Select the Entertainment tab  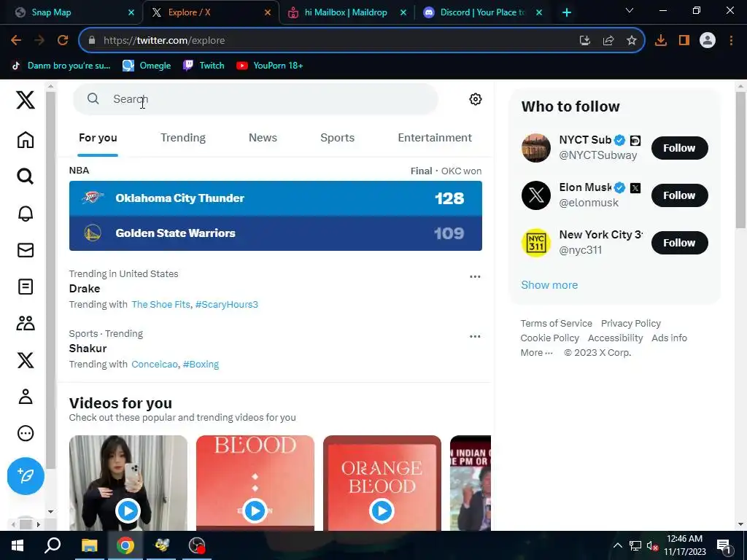click(435, 138)
